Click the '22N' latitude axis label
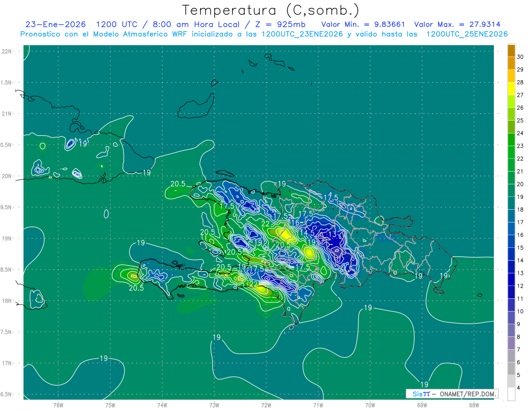 click(x=7, y=51)
